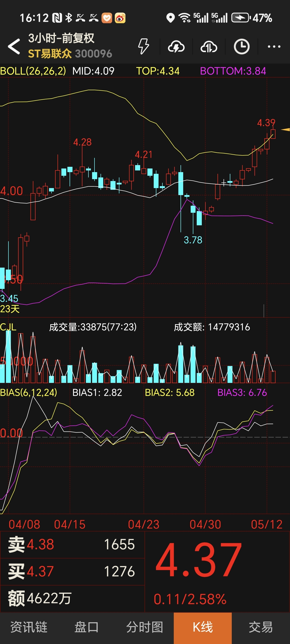
Task: Tap the 买 4.37 buy quote row
Action: (x=72, y=571)
